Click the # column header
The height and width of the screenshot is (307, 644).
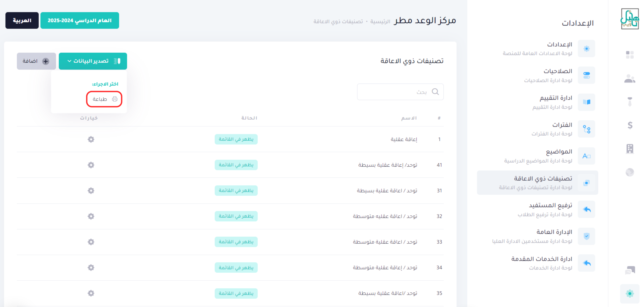click(x=439, y=118)
